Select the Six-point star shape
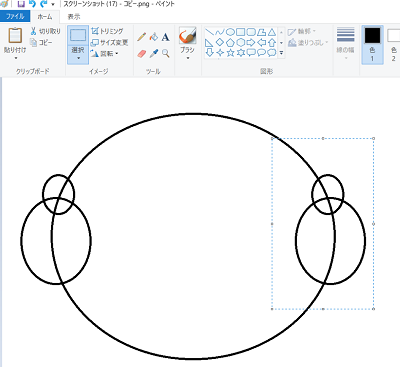 (x=240, y=53)
